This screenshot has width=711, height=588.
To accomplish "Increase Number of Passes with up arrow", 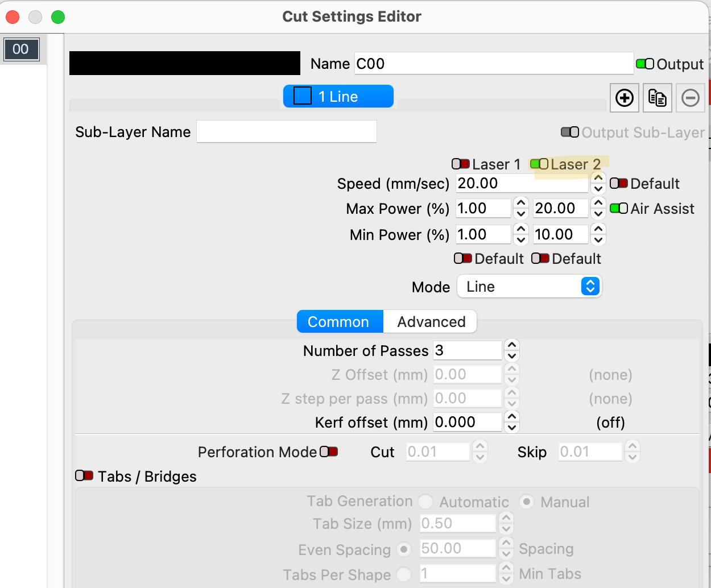I will coord(512,345).
